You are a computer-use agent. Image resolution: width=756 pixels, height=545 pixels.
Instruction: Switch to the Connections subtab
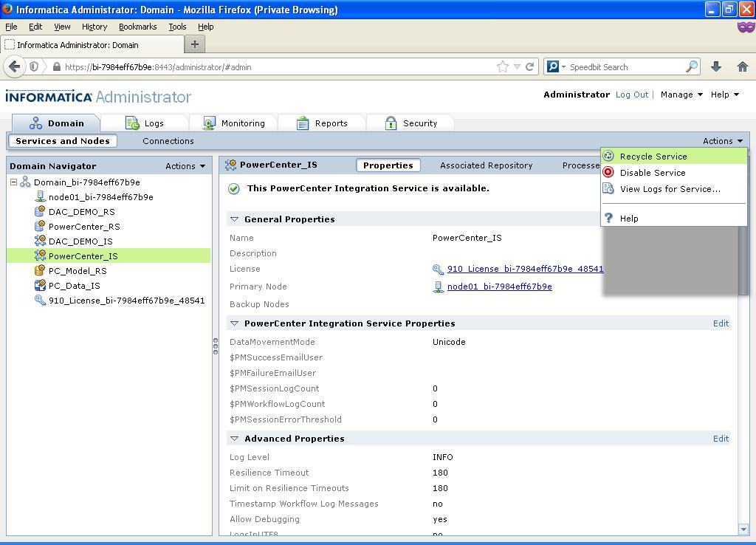(x=168, y=140)
